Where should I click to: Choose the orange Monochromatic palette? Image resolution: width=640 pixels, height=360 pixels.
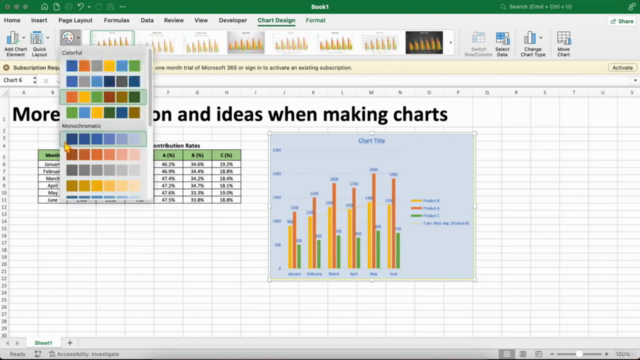point(103,154)
